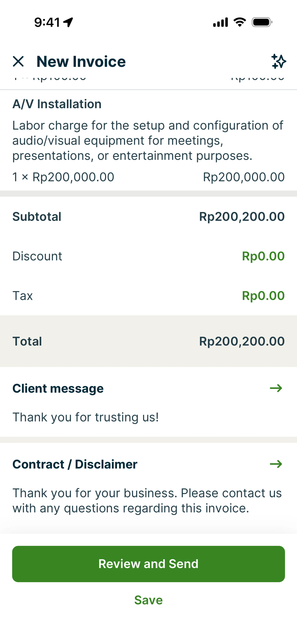Tap the cellular signal bars icon
The width and height of the screenshot is (297, 644).
(220, 22)
